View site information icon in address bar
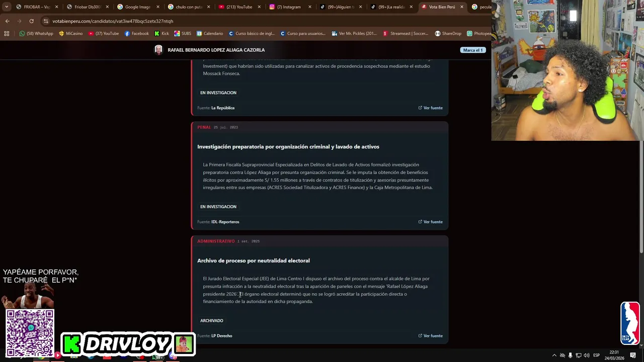Image resolution: width=644 pixels, height=362 pixels. (x=46, y=21)
